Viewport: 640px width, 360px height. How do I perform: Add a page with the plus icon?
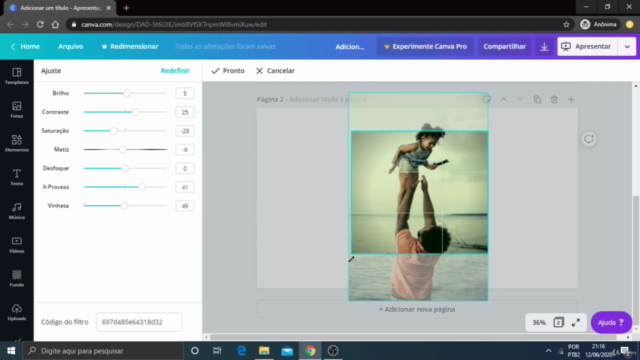coord(571,99)
